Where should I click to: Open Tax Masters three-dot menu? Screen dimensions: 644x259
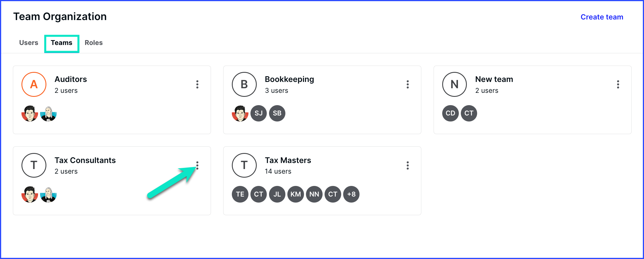pyautogui.click(x=408, y=165)
